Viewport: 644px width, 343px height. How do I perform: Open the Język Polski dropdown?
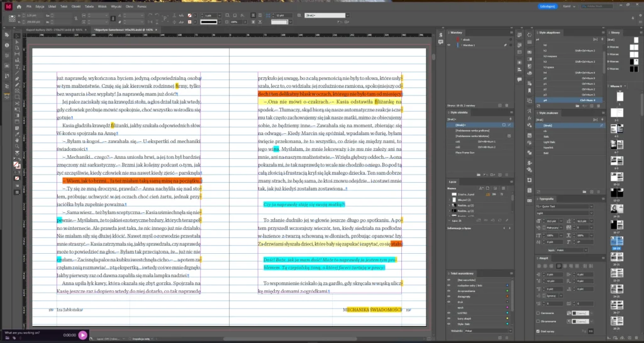(x=586, y=250)
